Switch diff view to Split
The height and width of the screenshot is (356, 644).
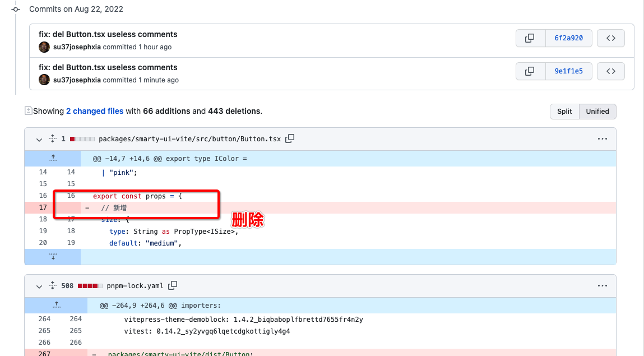[x=564, y=112]
